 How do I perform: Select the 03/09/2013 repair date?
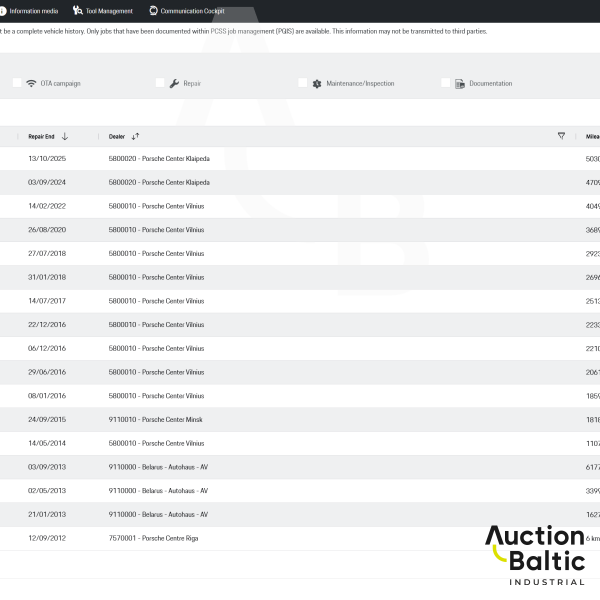(x=47, y=467)
